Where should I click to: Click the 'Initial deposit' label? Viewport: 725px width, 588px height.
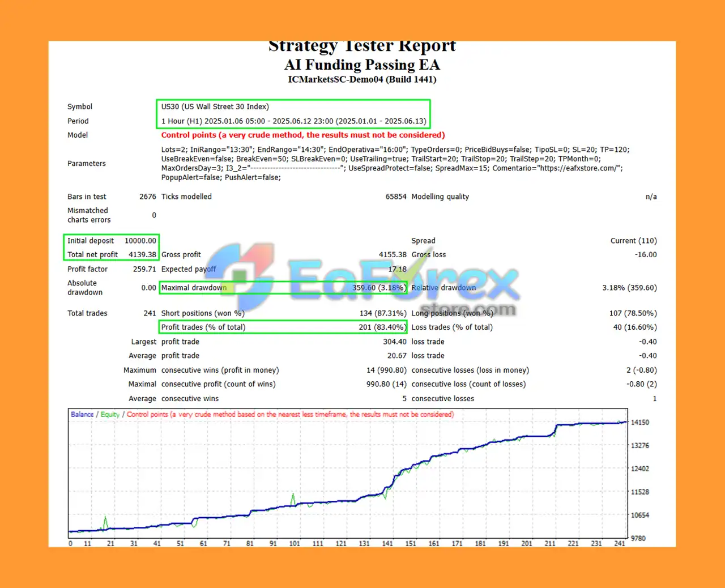(91, 241)
